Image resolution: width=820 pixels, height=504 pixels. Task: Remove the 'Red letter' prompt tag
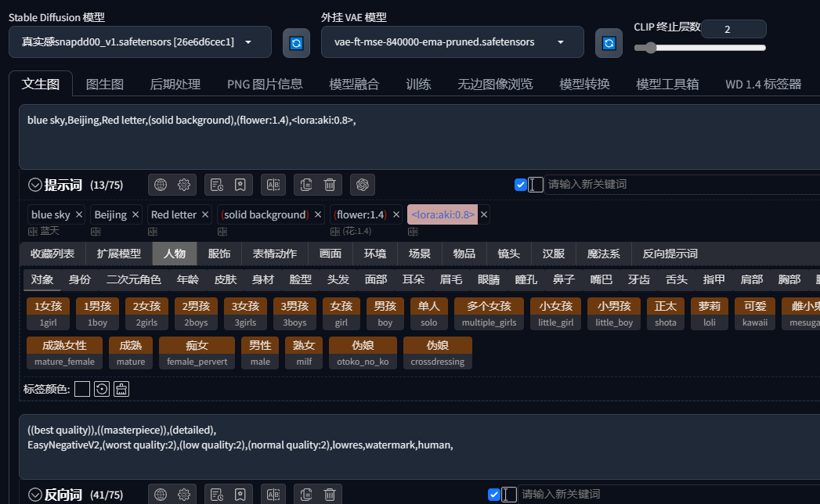coord(205,214)
